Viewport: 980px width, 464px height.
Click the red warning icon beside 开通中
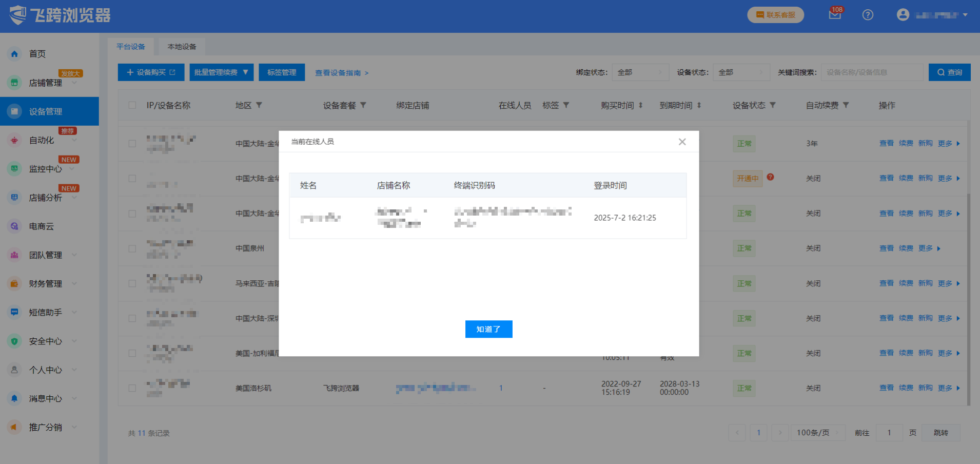pyautogui.click(x=770, y=177)
